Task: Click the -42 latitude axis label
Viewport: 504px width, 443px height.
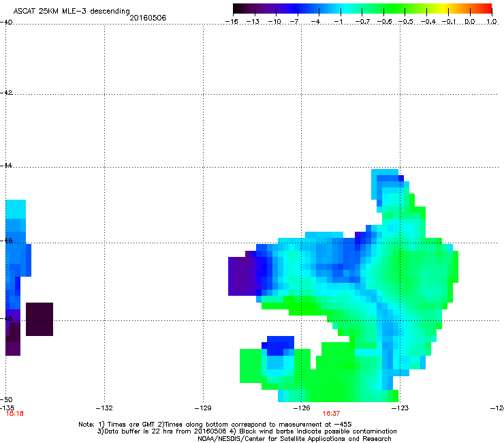Action: (x=6, y=93)
